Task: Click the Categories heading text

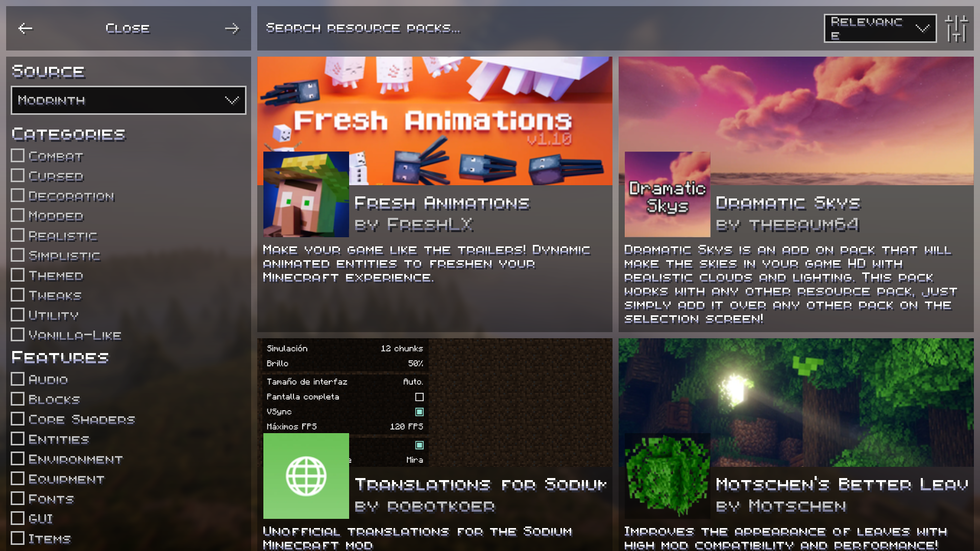Action: [x=68, y=135]
